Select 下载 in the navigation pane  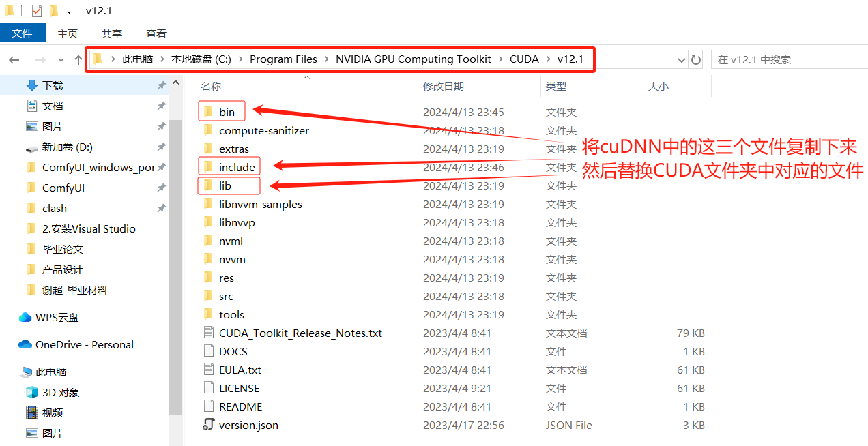pyautogui.click(x=53, y=85)
